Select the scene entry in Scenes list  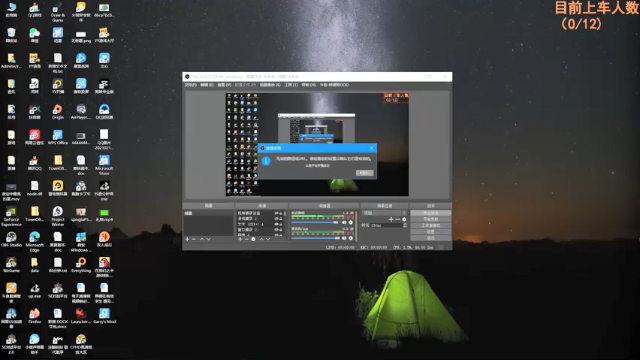(208, 213)
